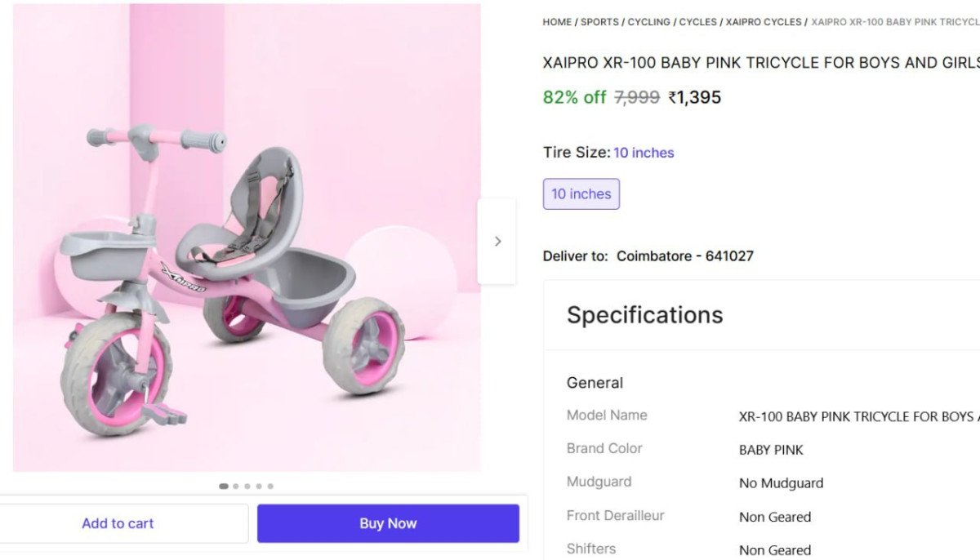
Task: Click the Tire Size 10 inches link
Action: 644,153
